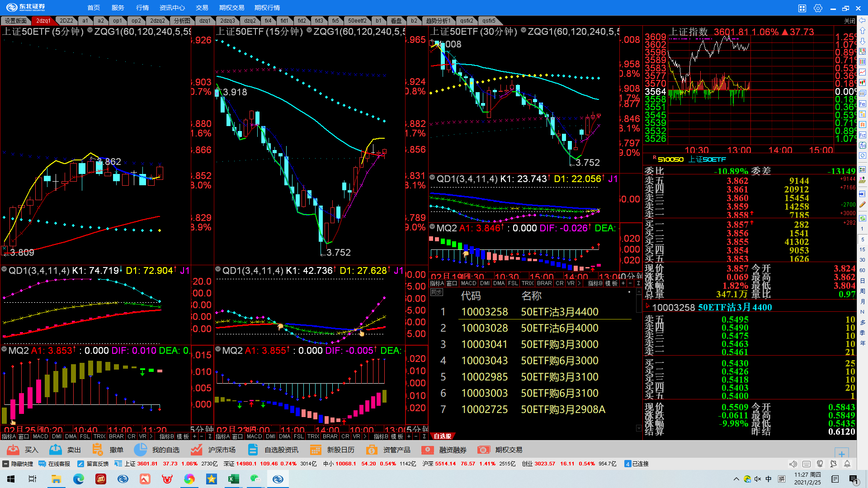868x488 pixels.
Task: Open Excel from Windows taskbar
Action: tap(233, 479)
